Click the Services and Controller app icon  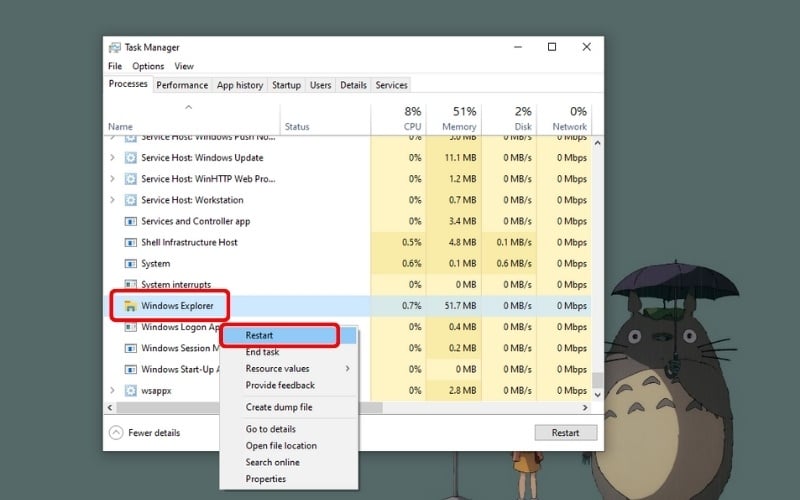[131, 221]
